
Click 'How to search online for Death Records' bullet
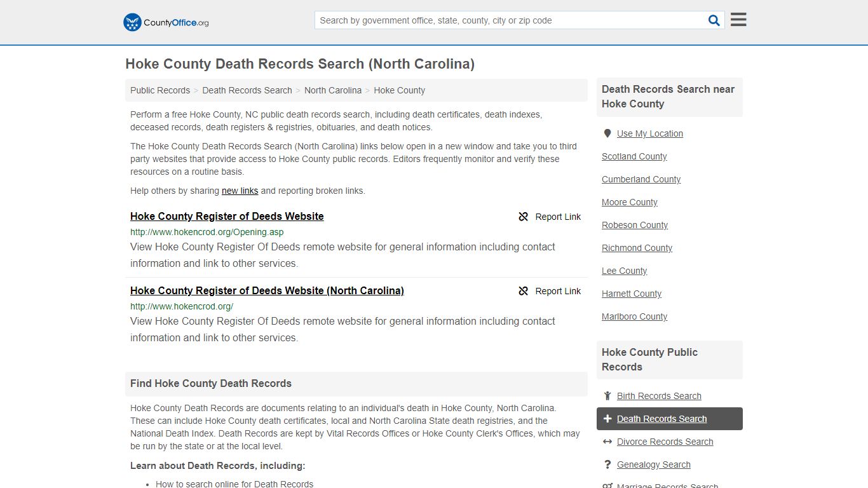tap(234, 484)
